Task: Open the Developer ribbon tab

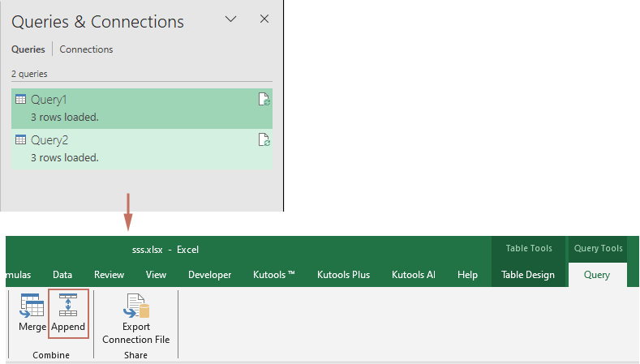Action: pyautogui.click(x=210, y=275)
